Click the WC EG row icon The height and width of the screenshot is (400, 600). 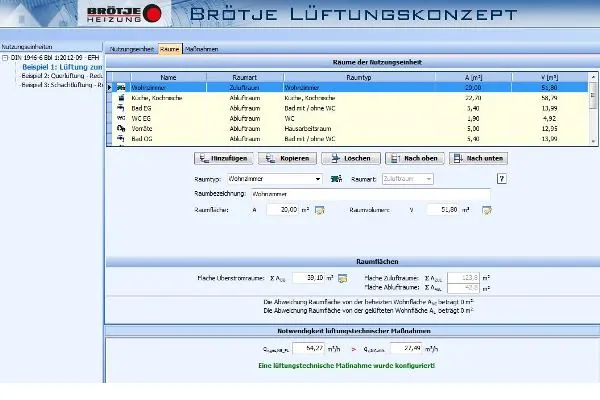pos(121,118)
